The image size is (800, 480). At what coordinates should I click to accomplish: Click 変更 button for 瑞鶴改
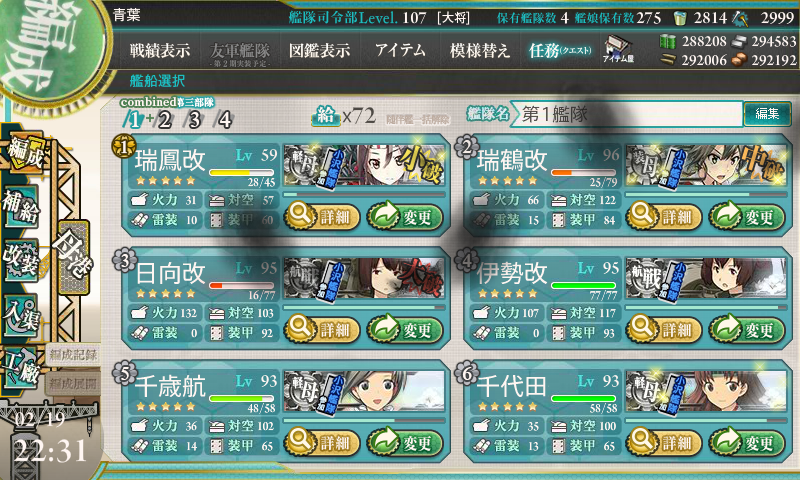click(x=747, y=217)
